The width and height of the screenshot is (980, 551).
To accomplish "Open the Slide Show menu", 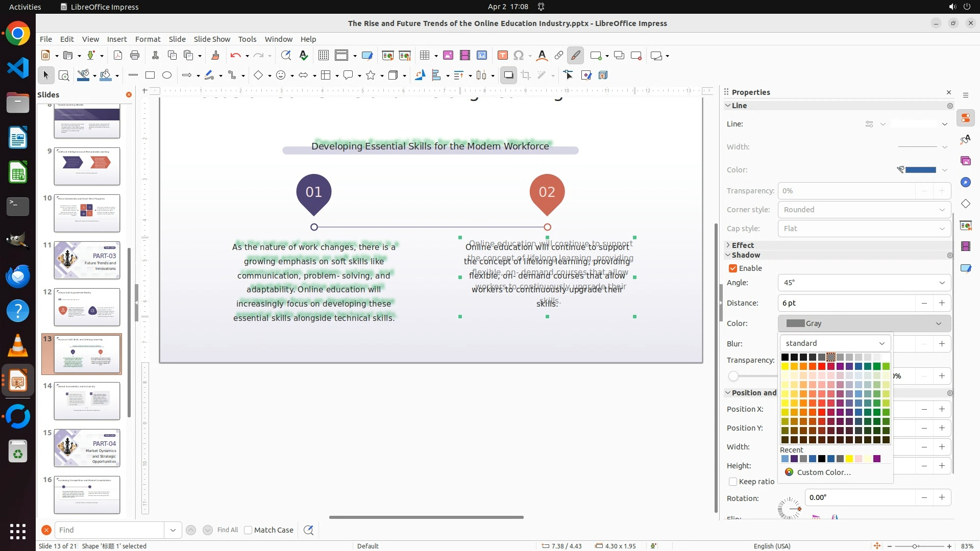I will point(212,39).
